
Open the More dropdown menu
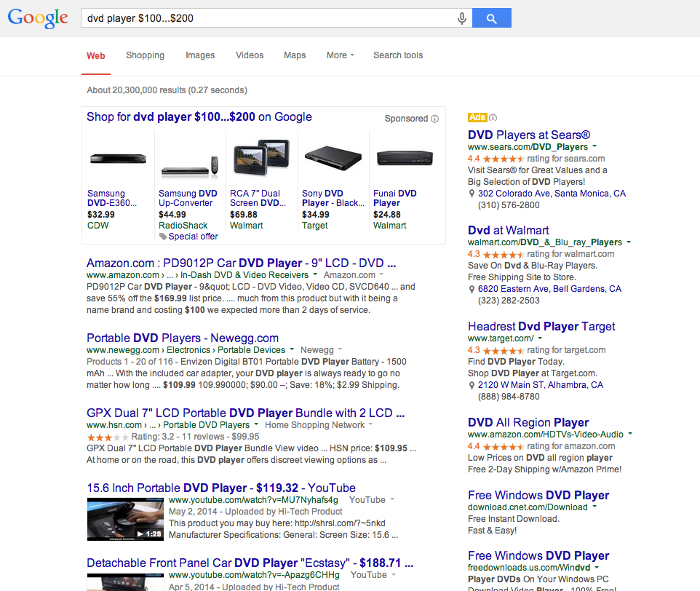click(x=341, y=55)
